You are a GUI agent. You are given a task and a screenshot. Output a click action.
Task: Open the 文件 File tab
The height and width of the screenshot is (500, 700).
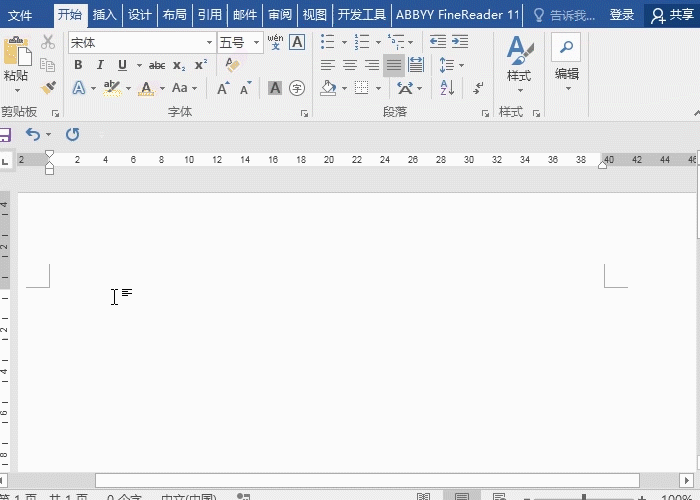tap(20, 16)
